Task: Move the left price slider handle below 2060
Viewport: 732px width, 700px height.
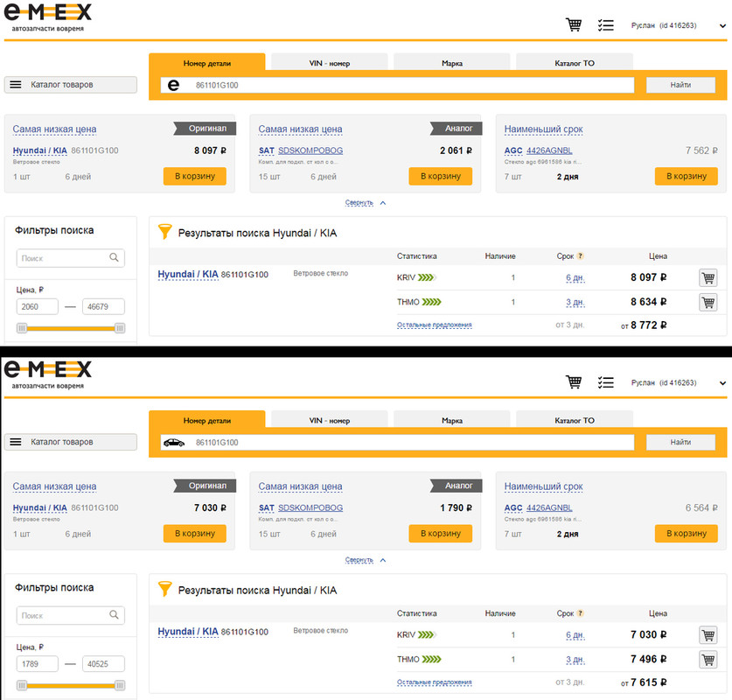Action: [x=22, y=328]
